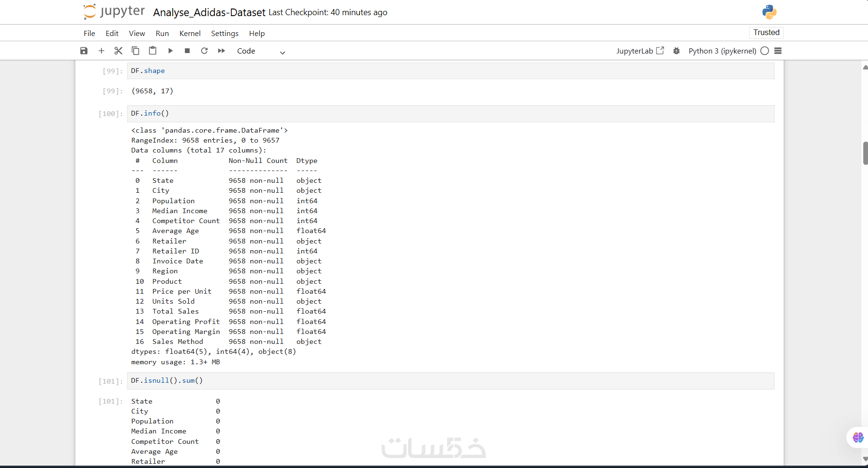Click the scrollbar down arrow
Image resolution: width=868 pixels, height=468 pixels.
(865, 459)
